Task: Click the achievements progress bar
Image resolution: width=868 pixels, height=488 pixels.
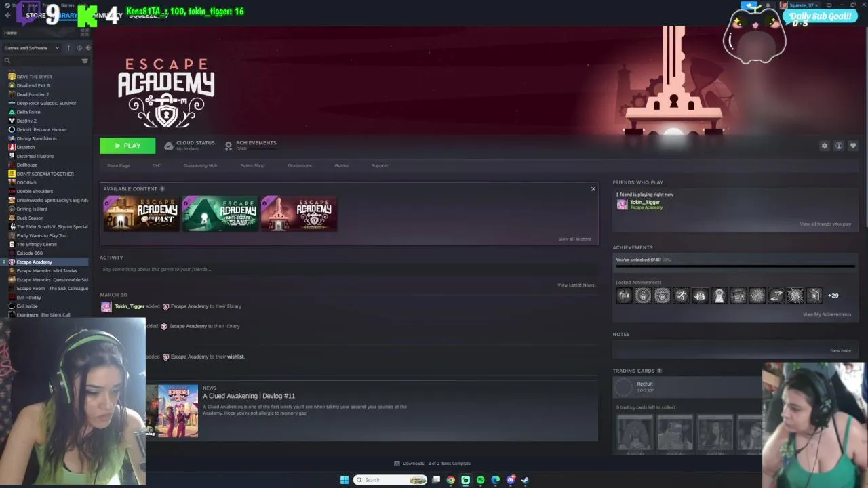Action: coord(735,266)
